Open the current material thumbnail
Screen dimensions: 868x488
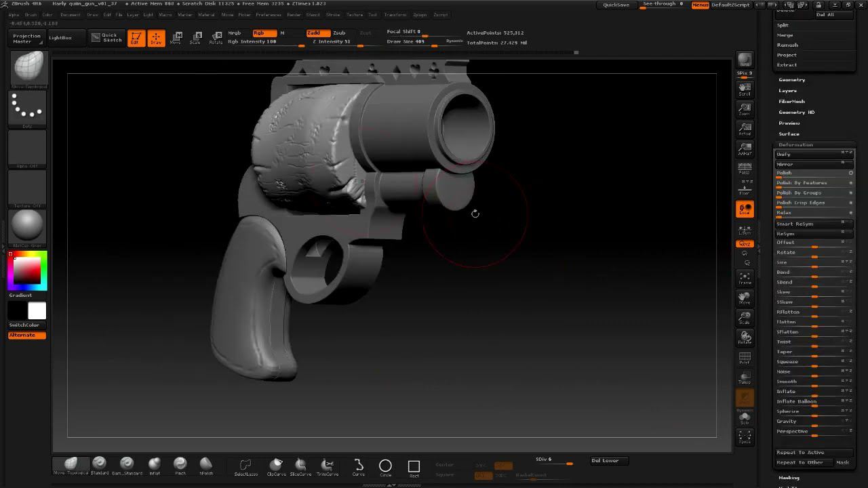(27, 226)
